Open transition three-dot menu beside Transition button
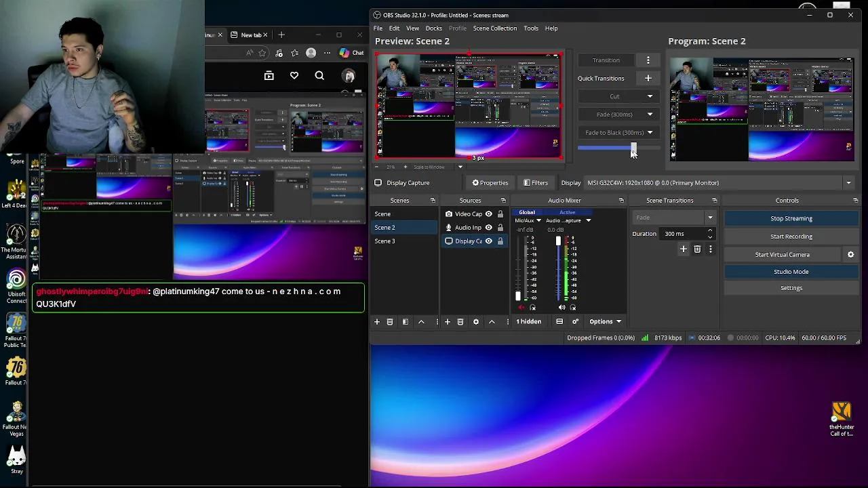 point(648,60)
